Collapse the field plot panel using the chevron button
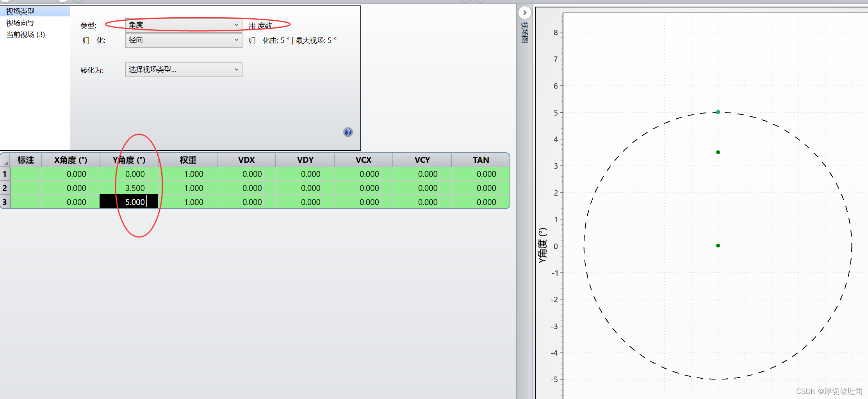 (525, 12)
